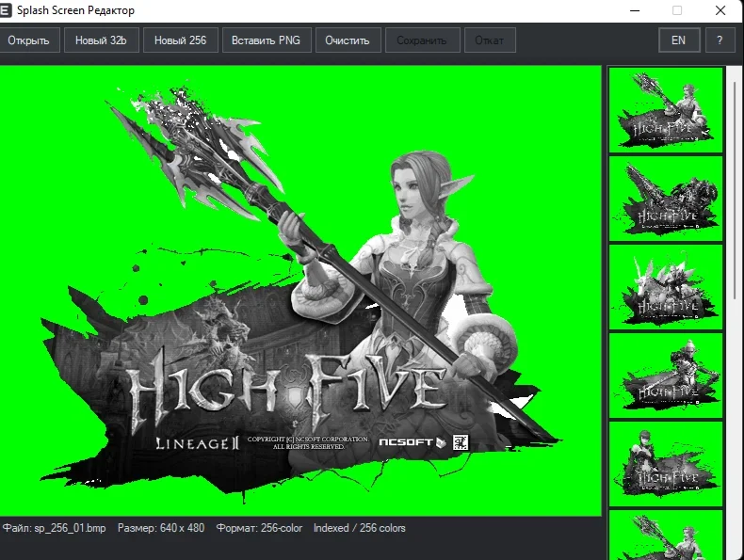Click the Размер: 640 x 480 status text

tap(161, 528)
